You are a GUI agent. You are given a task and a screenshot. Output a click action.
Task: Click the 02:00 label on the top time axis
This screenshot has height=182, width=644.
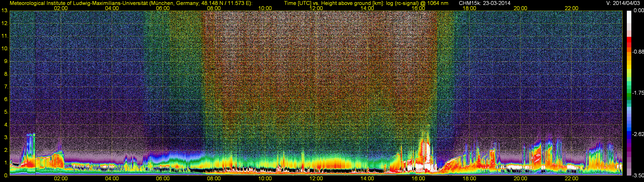[61, 8]
